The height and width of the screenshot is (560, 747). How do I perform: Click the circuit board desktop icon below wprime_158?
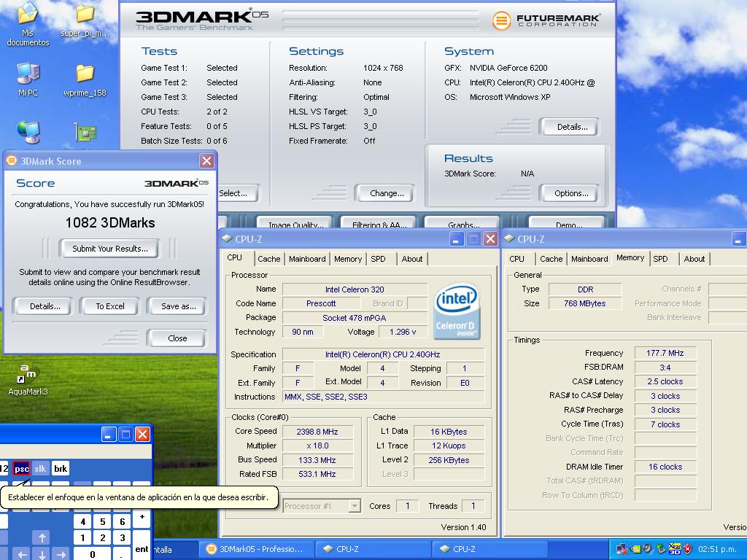coord(86,133)
